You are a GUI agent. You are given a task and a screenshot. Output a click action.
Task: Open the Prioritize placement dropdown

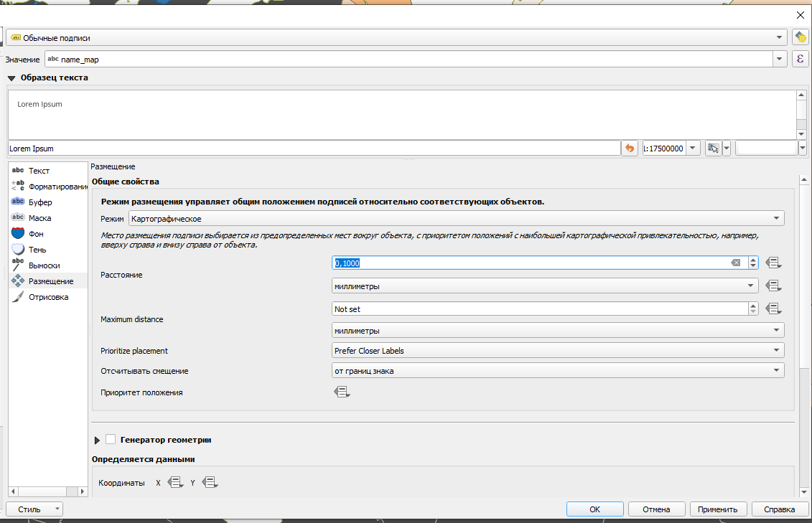point(557,351)
